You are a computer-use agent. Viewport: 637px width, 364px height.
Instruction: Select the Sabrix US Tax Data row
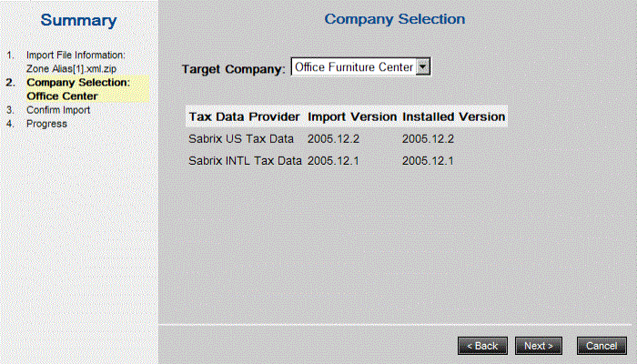(x=241, y=138)
